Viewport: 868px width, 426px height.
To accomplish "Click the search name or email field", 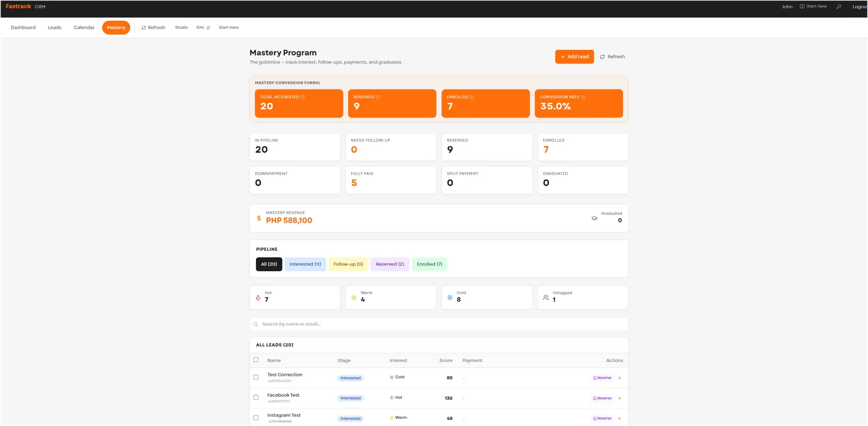I will coord(439,324).
